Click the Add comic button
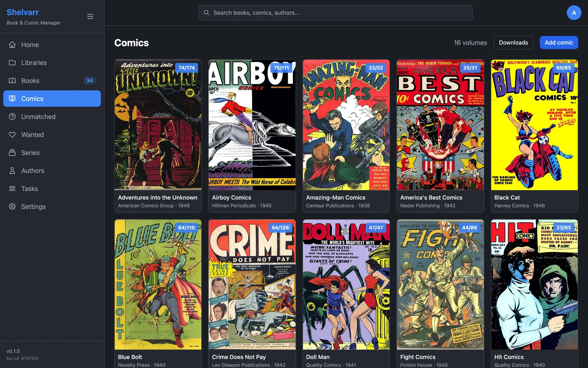 tap(559, 43)
